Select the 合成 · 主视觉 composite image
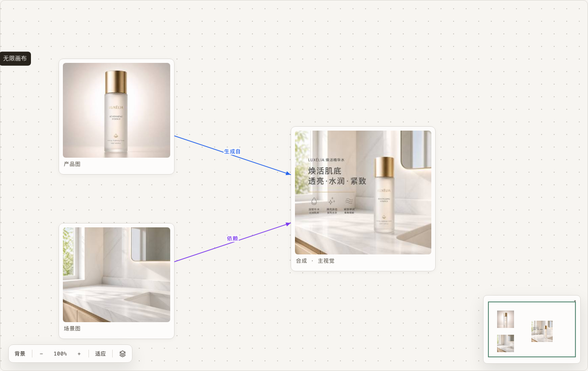 point(363,193)
